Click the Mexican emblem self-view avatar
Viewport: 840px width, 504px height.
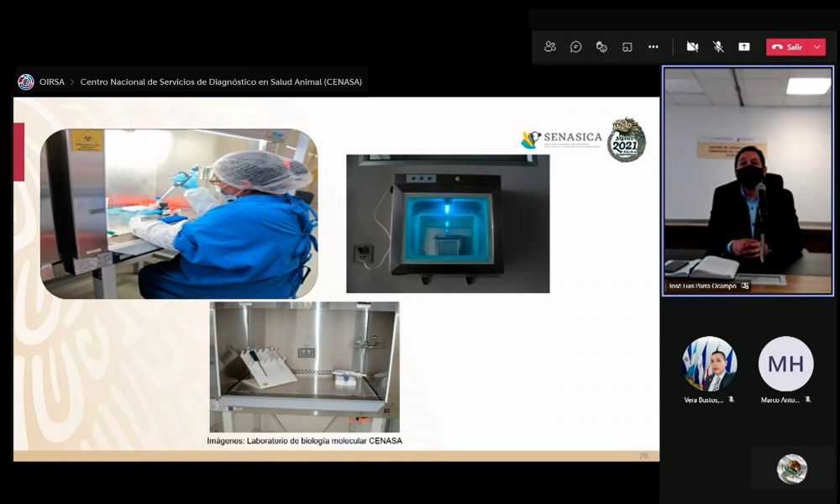[x=791, y=469]
